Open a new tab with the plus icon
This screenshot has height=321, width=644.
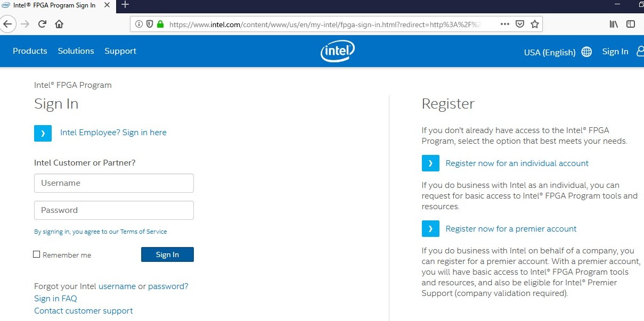coord(125,5)
